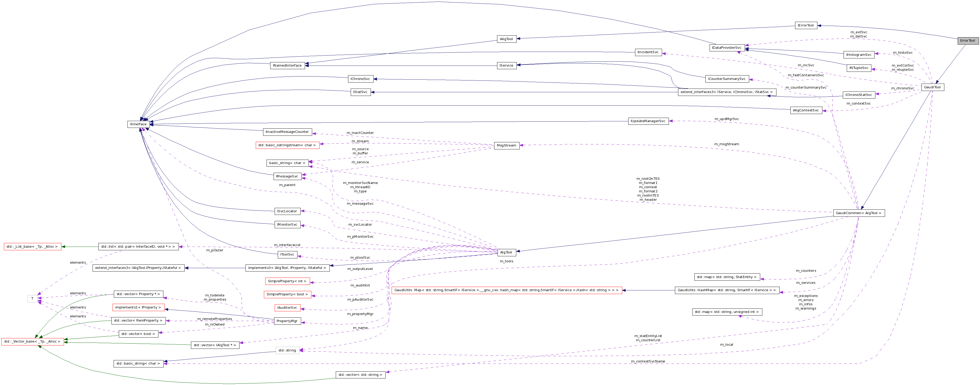Open the MsgStream class node
Image resolution: width=980 pixels, height=385 pixels.
506,145
